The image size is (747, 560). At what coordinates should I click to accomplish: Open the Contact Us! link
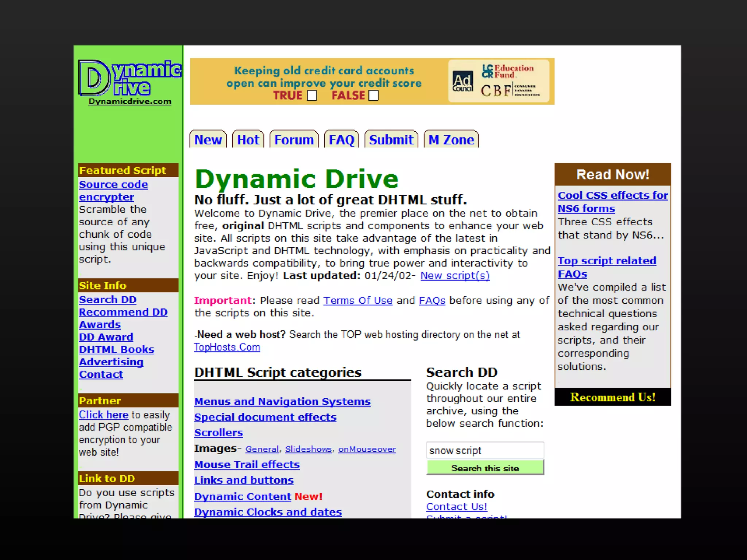(457, 507)
